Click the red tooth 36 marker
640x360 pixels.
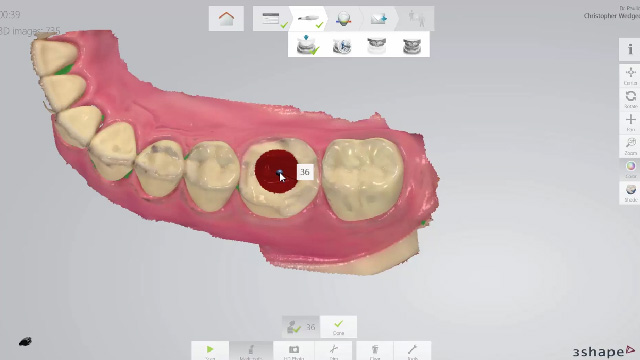coord(276,171)
